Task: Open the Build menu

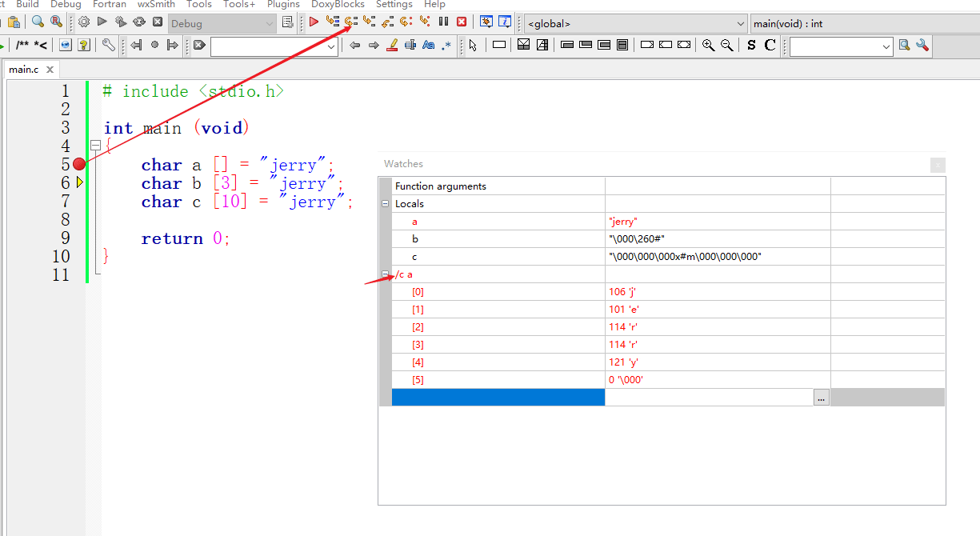Action: pyautogui.click(x=27, y=4)
